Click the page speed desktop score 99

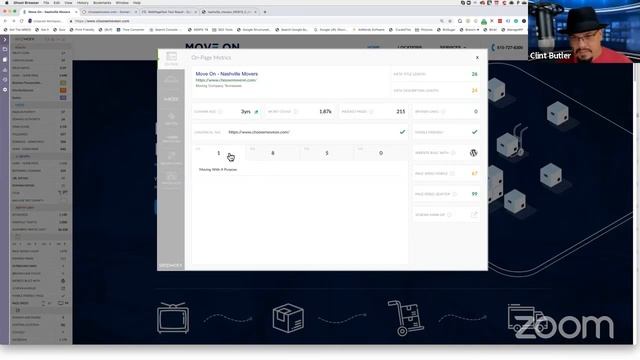(x=474, y=194)
